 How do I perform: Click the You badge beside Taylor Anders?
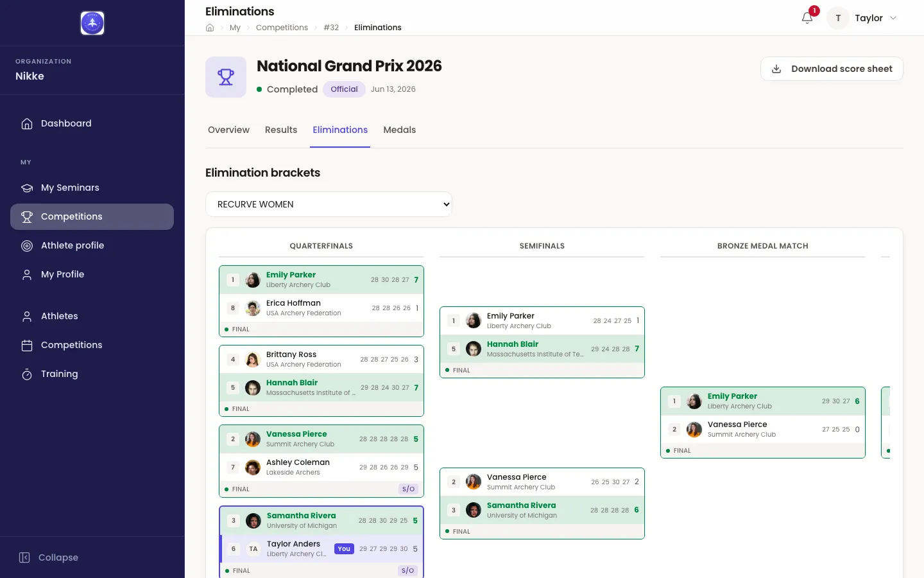pos(344,549)
